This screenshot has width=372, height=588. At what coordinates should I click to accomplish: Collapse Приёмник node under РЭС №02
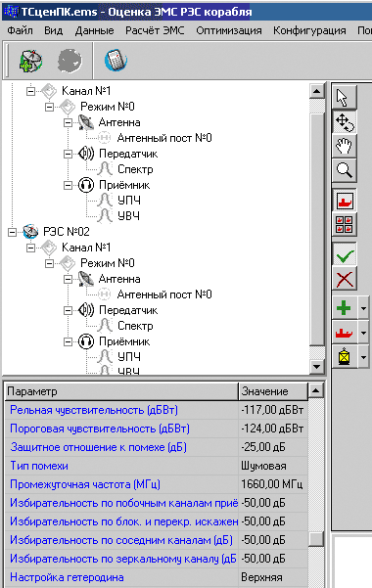point(68,341)
